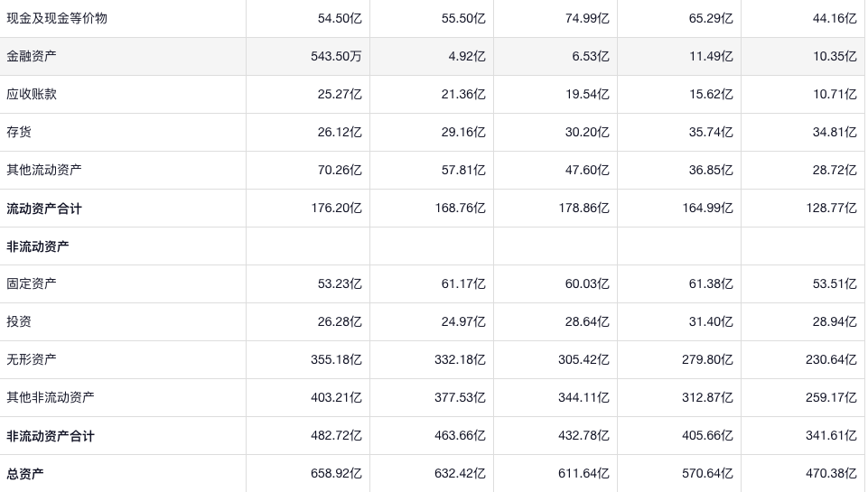This screenshot has height=492, width=868.
Task: Select the 355.18亿 intangible assets cell
Action: 336,359
